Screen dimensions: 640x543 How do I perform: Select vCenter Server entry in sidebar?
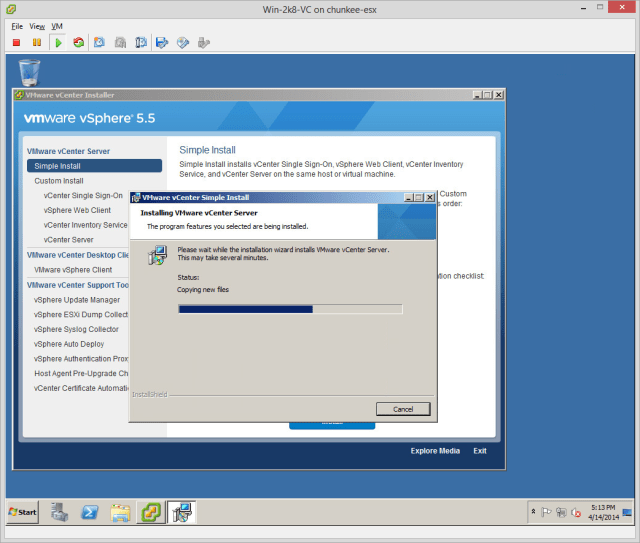69,240
